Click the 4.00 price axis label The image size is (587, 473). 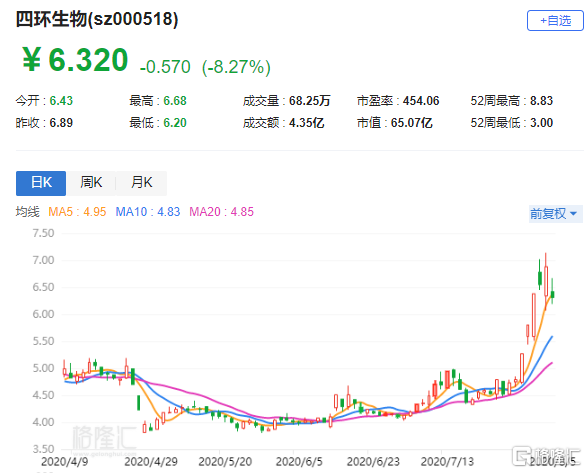(x=43, y=422)
